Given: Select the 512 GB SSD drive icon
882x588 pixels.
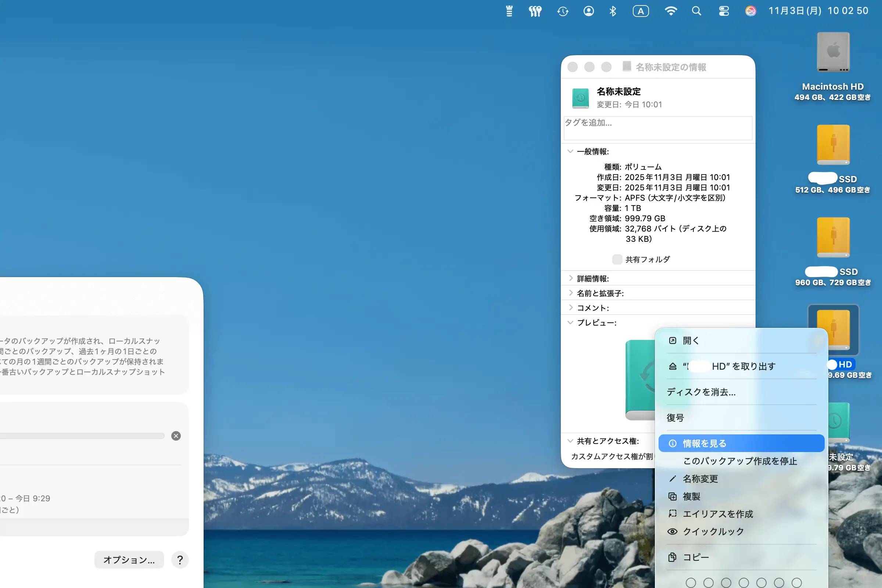Looking at the screenshot, I should (833, 145).
